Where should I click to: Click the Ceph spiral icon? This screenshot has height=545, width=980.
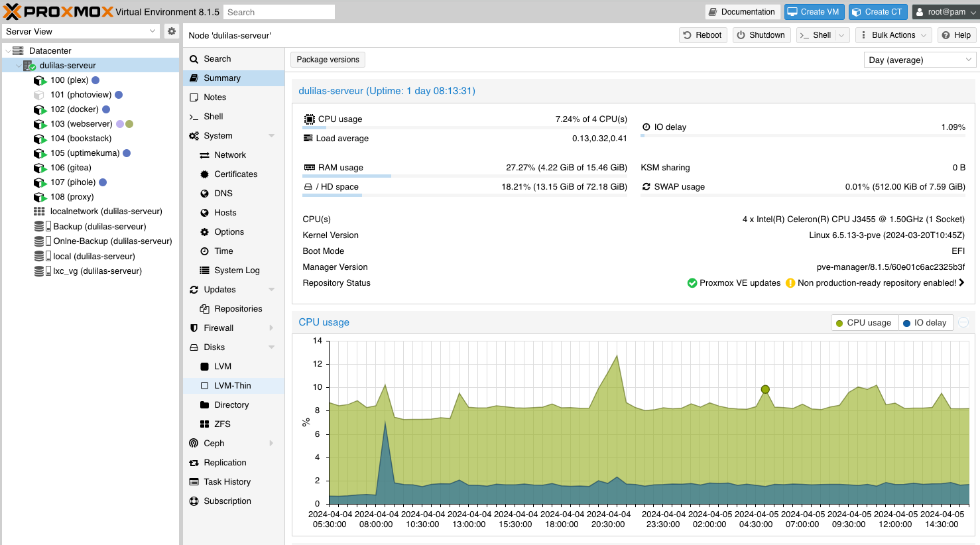(194, 444)
